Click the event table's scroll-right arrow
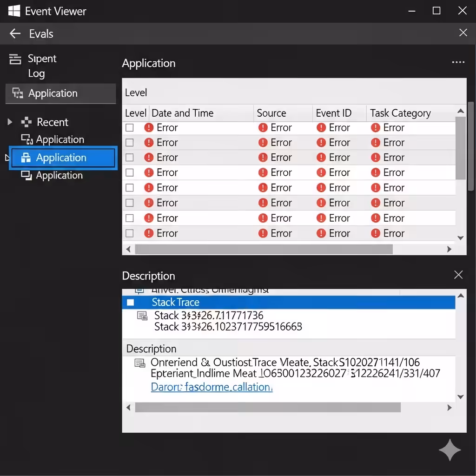Screen dimensions: 476x476 pos(449,249)
